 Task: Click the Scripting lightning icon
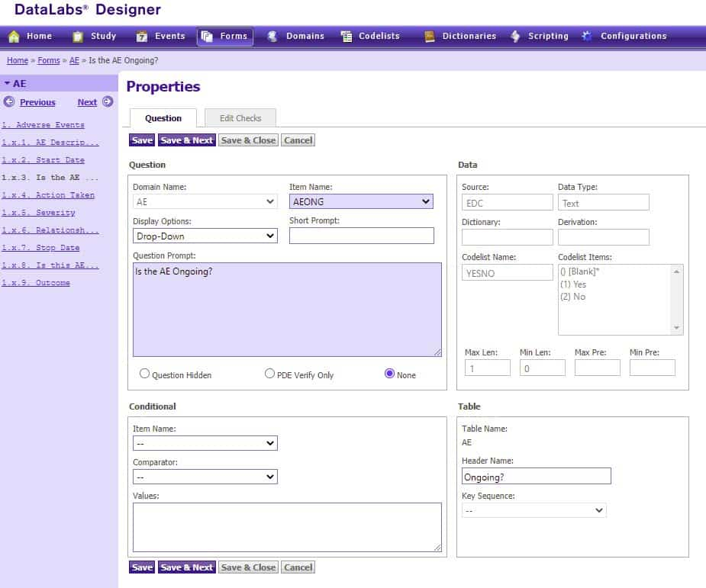[515, 37]
